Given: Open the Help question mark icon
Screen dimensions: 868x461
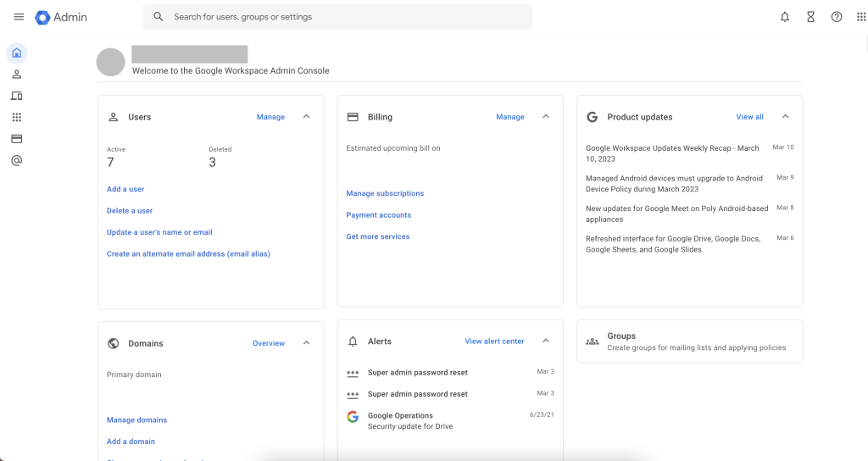Looking at the screenshot, I should (837, 17).
